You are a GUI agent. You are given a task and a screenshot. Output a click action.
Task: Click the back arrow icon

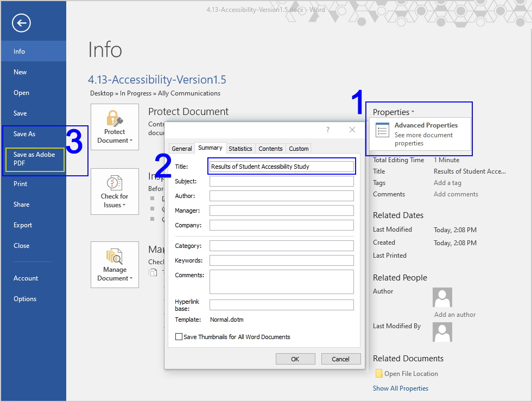point(21,23)
